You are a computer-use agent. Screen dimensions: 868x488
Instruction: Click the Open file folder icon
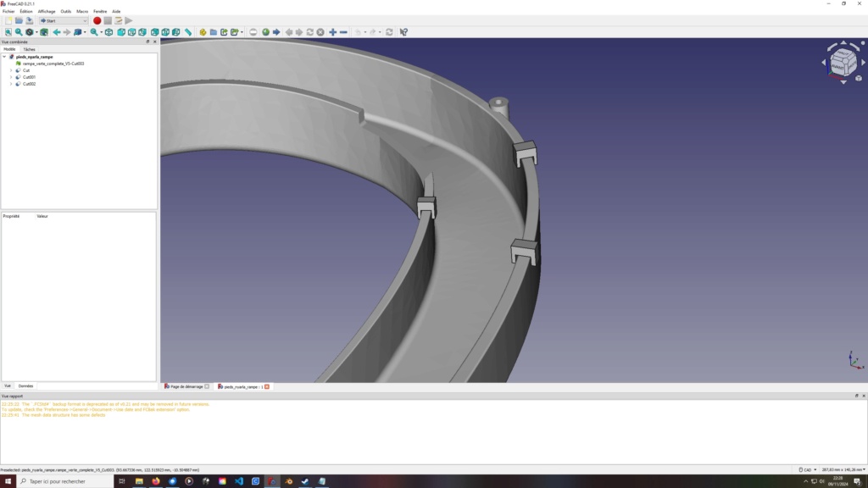click(19, 20)
